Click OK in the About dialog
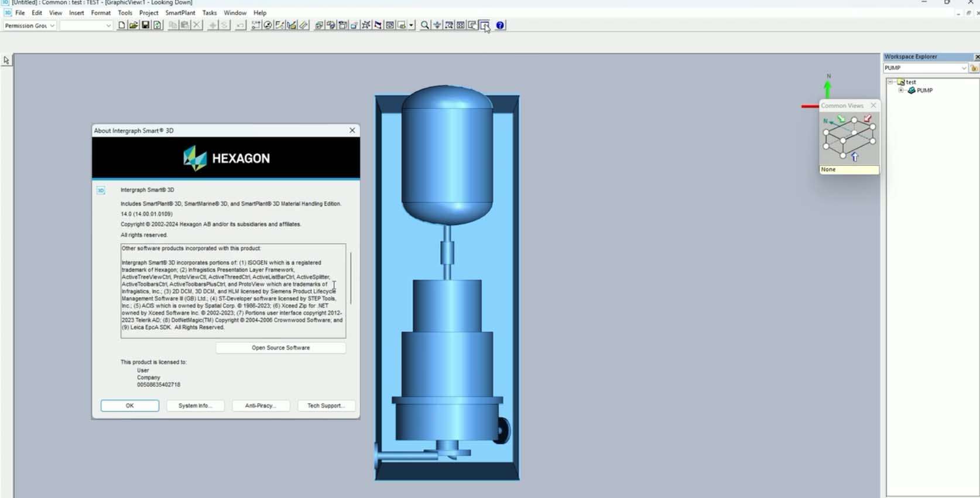980x498 pixels. [129, 405]
